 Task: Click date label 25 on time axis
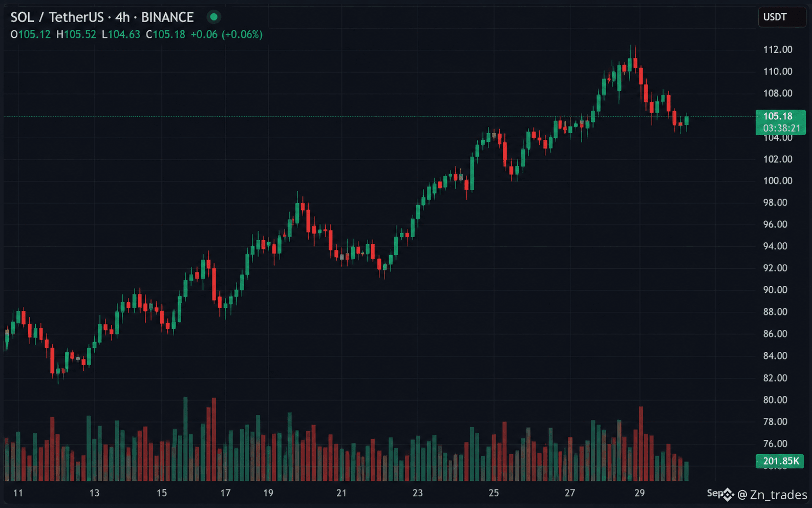point(494,493)
